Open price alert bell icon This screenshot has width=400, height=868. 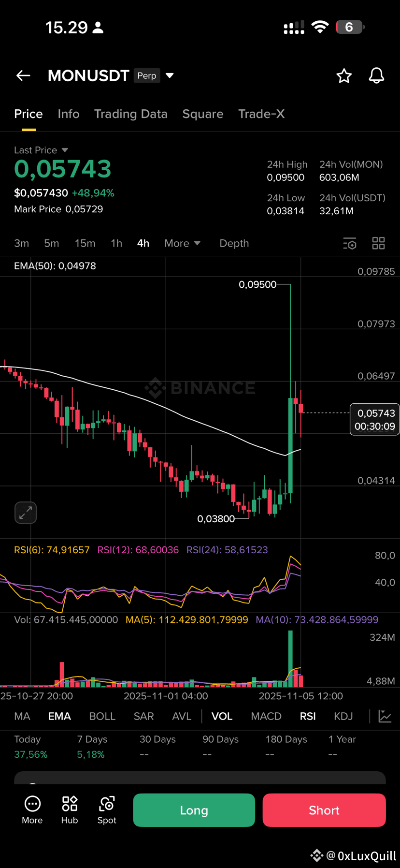pos(376,76)
